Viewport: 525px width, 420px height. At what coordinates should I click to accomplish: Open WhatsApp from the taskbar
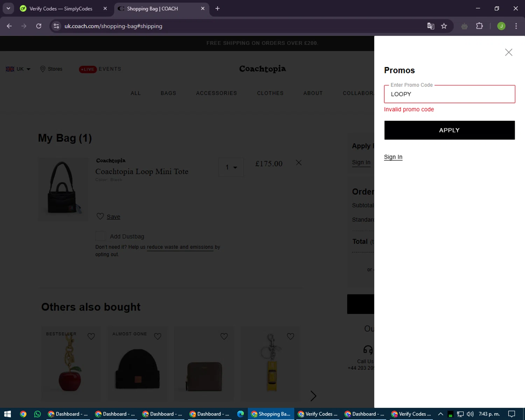(37, 414)
